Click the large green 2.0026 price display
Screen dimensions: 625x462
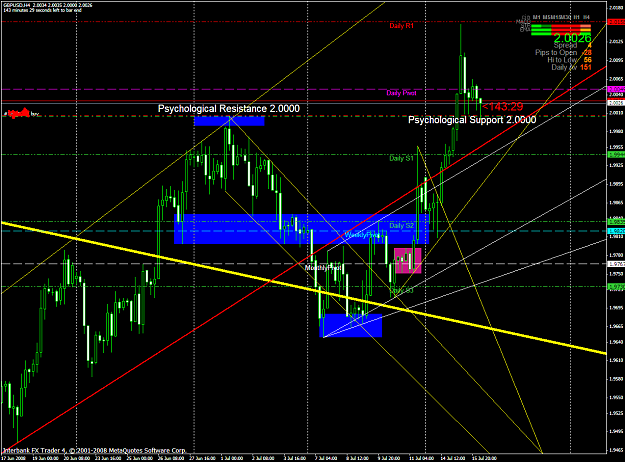click(572, 38)
